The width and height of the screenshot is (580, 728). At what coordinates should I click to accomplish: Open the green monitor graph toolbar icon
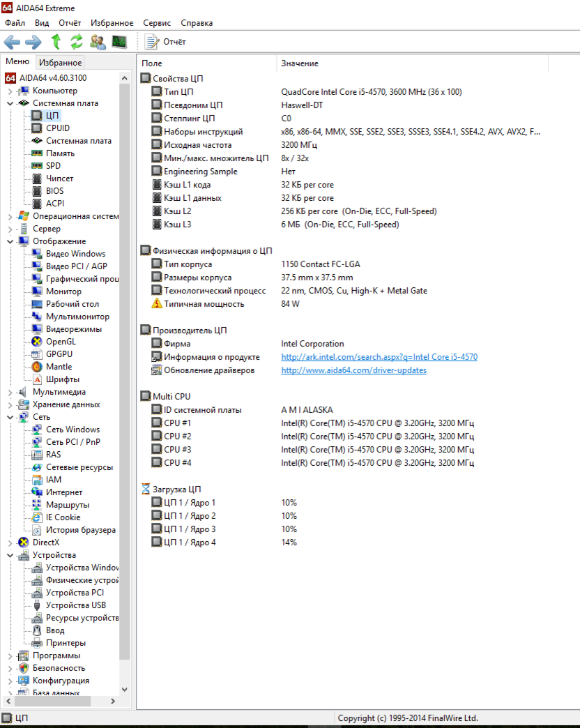point(119,42)
